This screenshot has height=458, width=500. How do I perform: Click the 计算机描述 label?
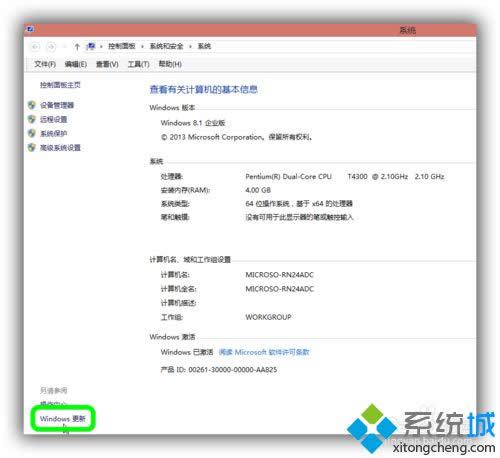[x=178, y=303]
